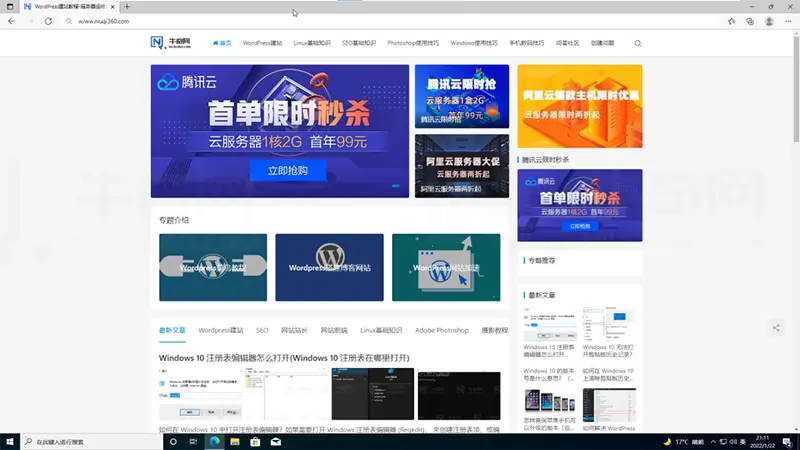Open the 社区 navigation item
The height and width of the screenshot is (450, 800).
tap(567, 43)
